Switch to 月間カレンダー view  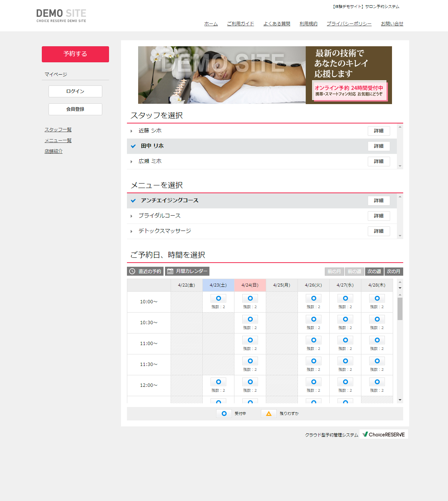pyautogui.click(x=187, y=271)
